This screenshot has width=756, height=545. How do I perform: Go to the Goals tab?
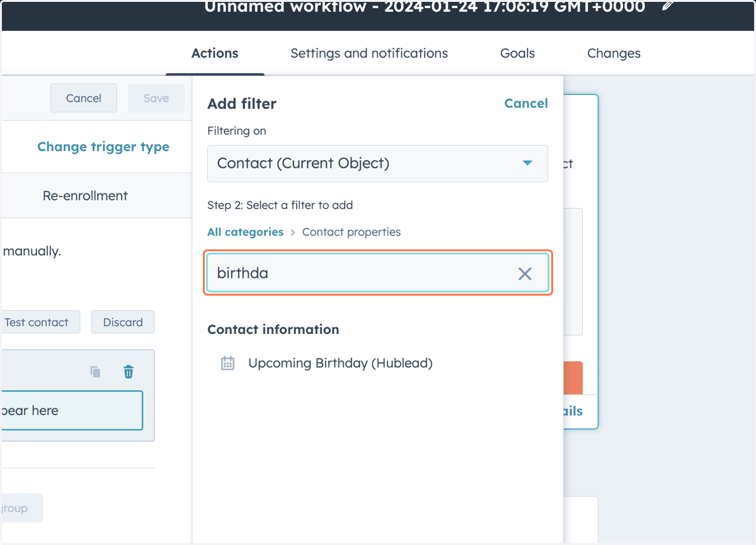coord(517,54)
